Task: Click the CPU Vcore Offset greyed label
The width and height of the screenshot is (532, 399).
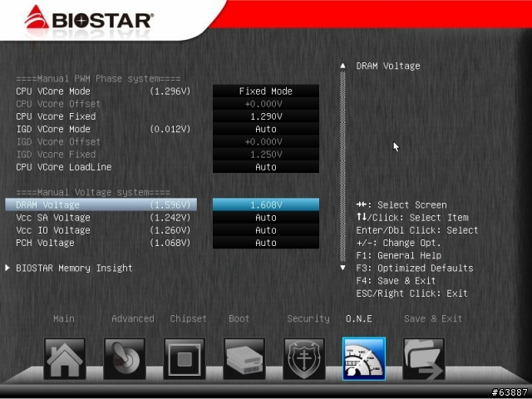Action: coord(58,104)
